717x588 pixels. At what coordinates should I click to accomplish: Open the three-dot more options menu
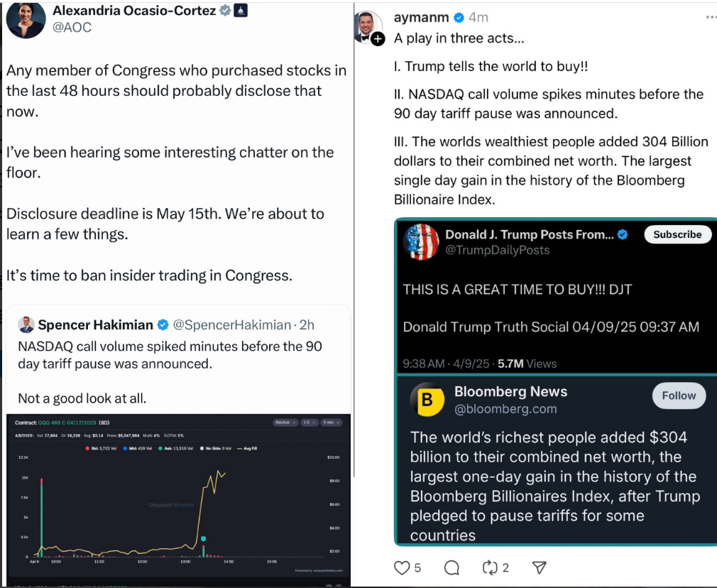coord(711,18)
